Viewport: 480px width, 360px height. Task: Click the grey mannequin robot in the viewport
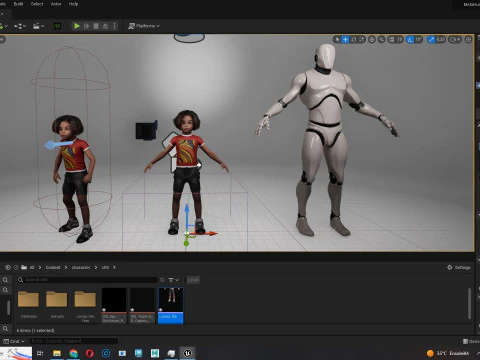coord(325,140)
